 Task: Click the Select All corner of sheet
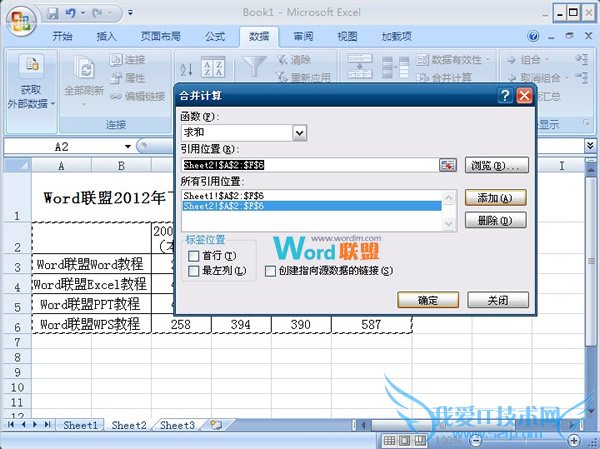(17, 165)
